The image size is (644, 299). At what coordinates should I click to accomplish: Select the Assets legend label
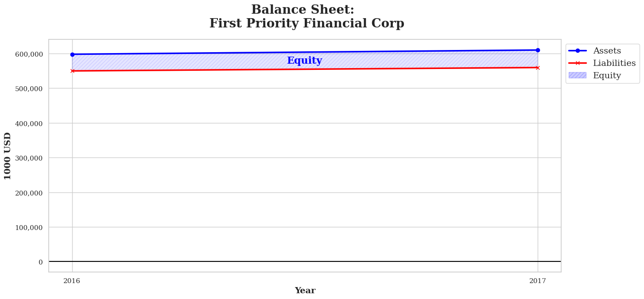coord(607,51)
